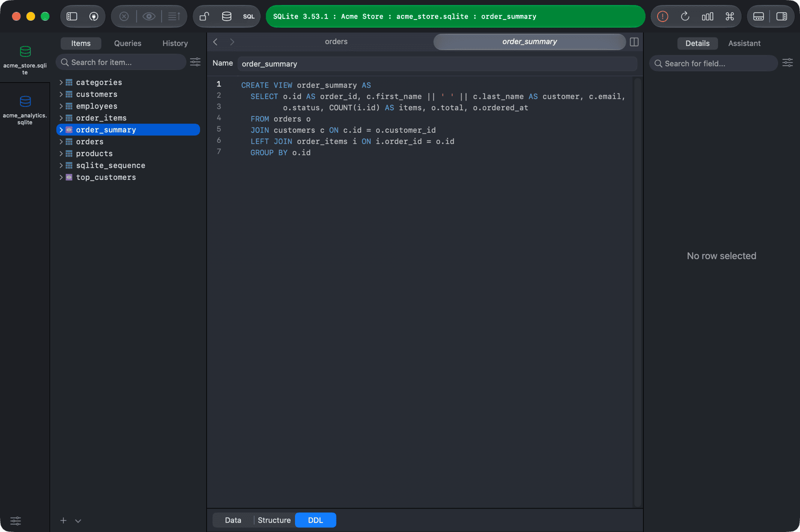
Task: Click the split editor pane icon
Action: click(634, 42)
